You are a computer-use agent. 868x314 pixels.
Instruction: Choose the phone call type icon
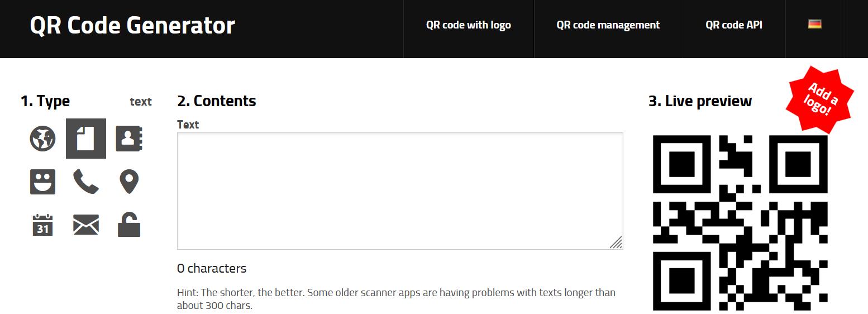pos(86,182)
